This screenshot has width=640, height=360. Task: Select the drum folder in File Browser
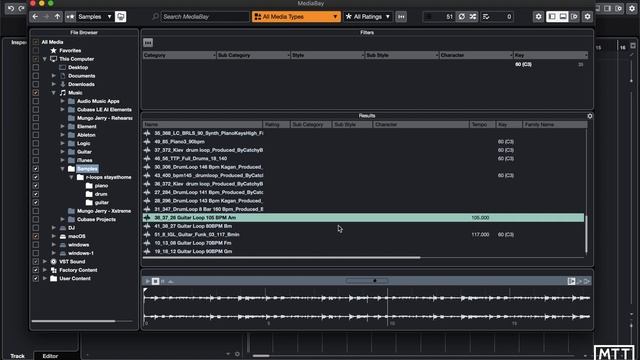101,194
